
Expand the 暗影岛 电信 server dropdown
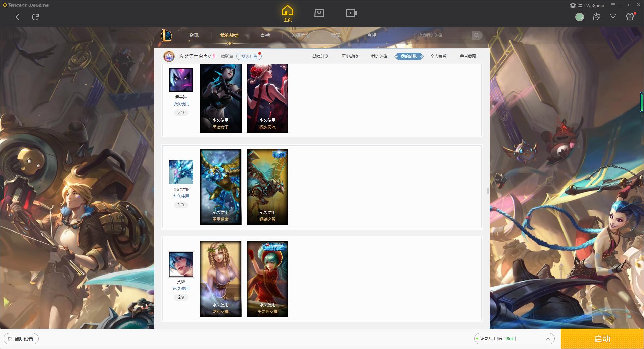pos(514,339)
